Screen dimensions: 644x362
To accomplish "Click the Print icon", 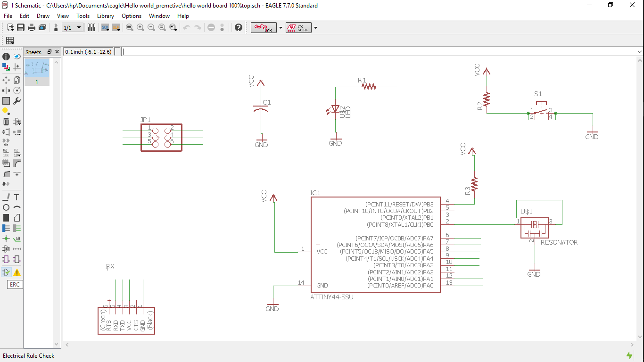I will [x=32, y=28].
